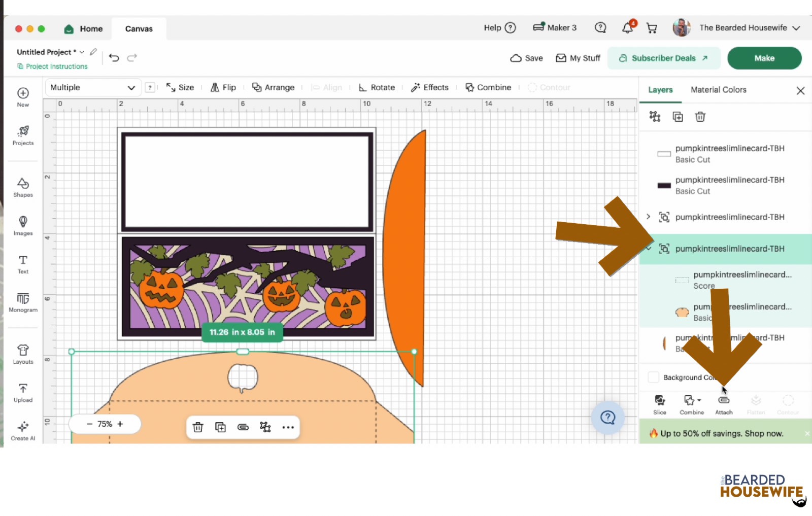Open the Monogram tool in sidebar

pyautogui.click(x=23, y=302)
